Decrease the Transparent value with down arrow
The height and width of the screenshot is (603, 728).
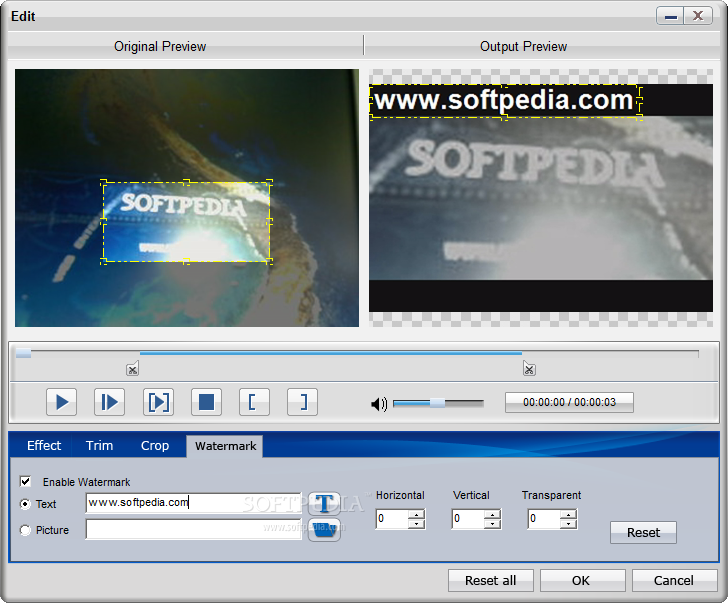pyautogui.click(x=568, y=524)
